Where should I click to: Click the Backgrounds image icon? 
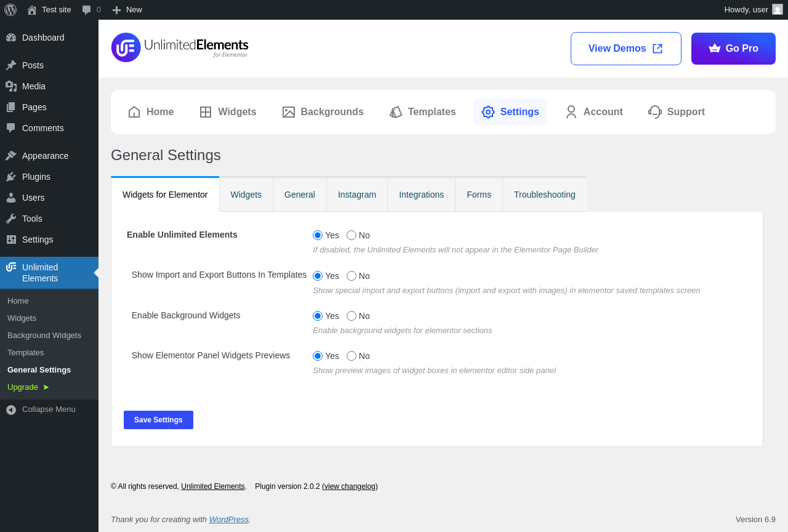click(x=289, y=112)
